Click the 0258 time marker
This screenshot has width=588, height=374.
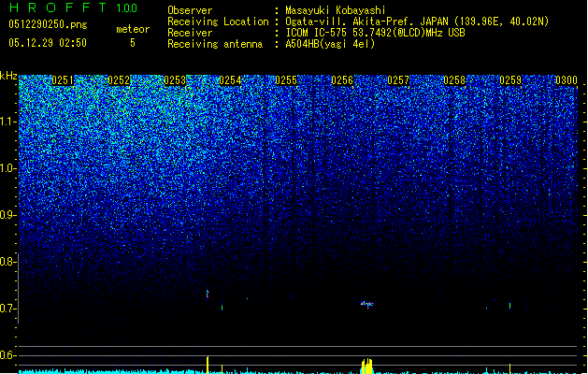[454, 80]
